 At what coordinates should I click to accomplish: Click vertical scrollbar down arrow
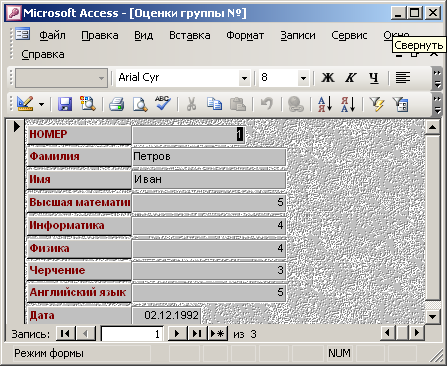433,316
